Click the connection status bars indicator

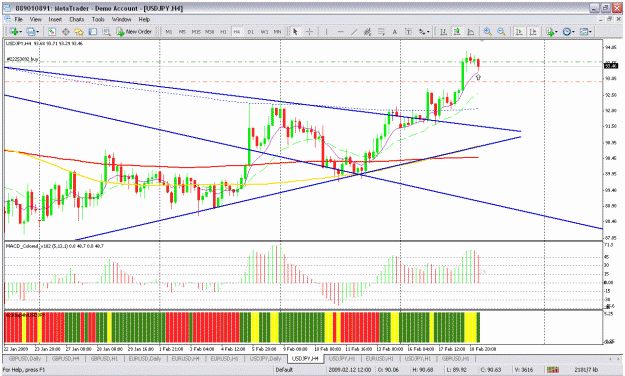552,370
